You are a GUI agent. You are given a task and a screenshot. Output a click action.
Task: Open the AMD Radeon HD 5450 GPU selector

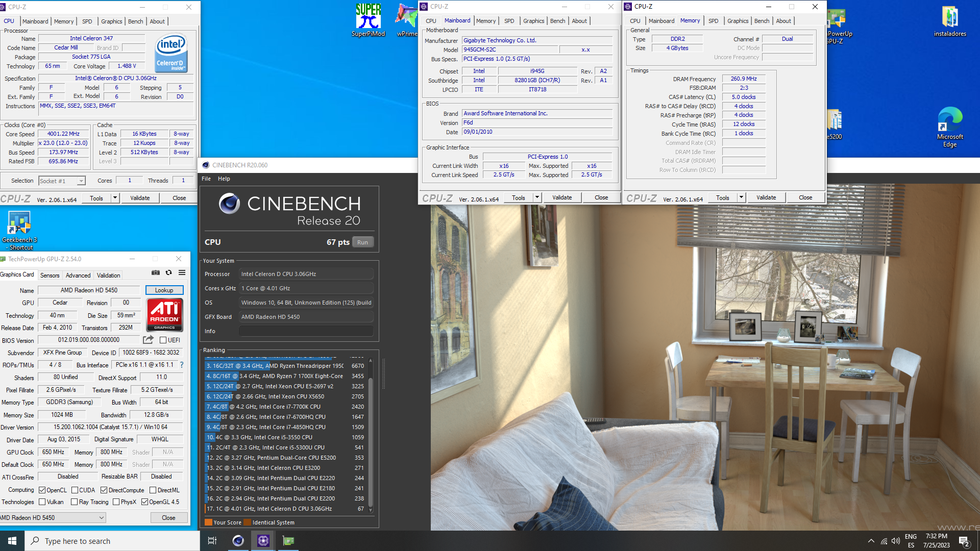click(53, 518)
